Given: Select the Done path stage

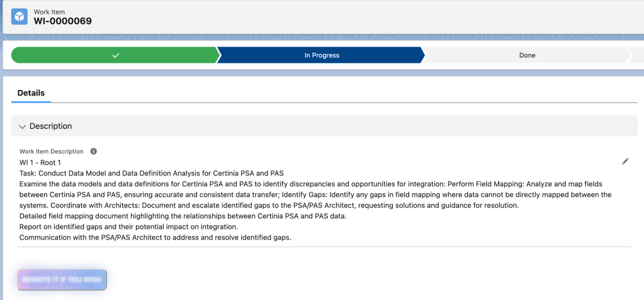Looking at the screenshot, I should 527,55.
